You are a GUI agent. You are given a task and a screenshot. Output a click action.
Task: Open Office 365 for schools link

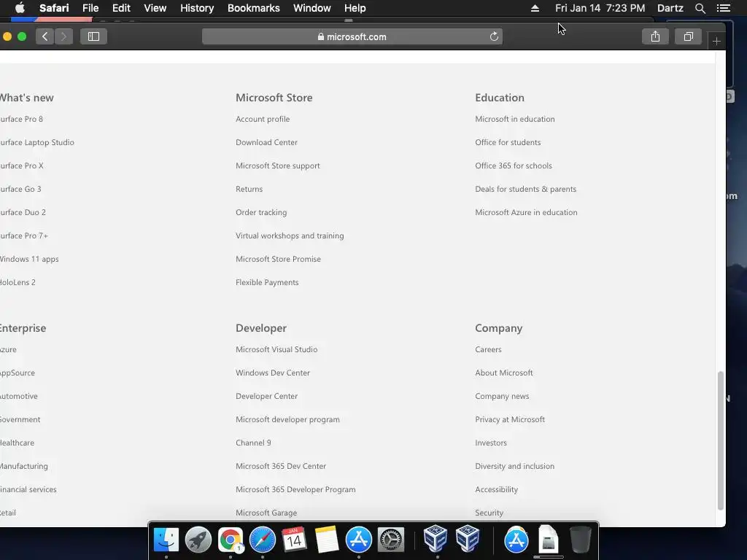pyautogui.click(x=514, y=166)
